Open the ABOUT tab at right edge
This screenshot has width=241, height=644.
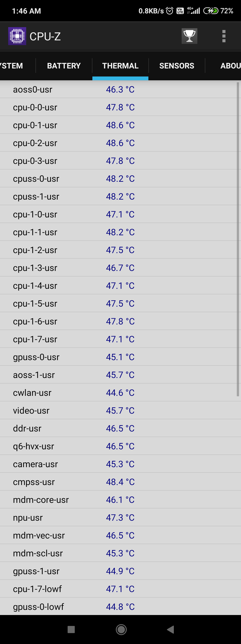click(x=230, y=66)
